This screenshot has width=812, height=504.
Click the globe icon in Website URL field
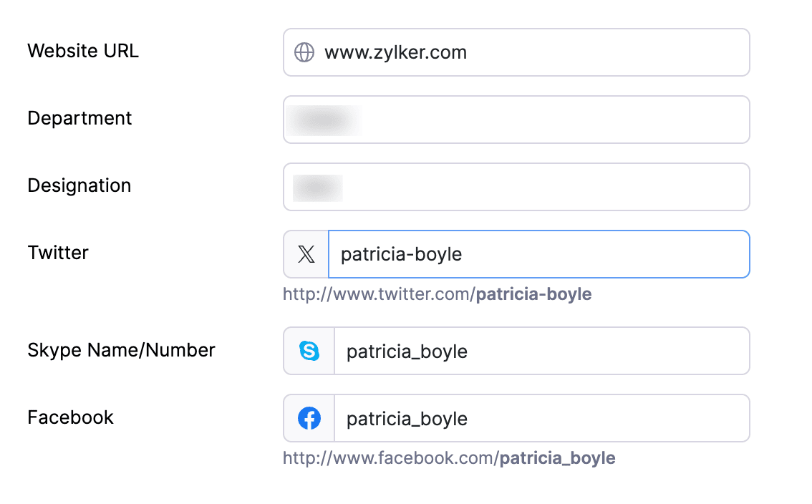[304, 52]
